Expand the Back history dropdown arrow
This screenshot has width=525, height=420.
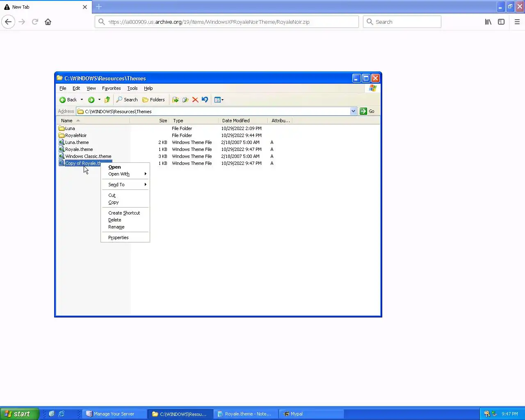pos(82,100)
